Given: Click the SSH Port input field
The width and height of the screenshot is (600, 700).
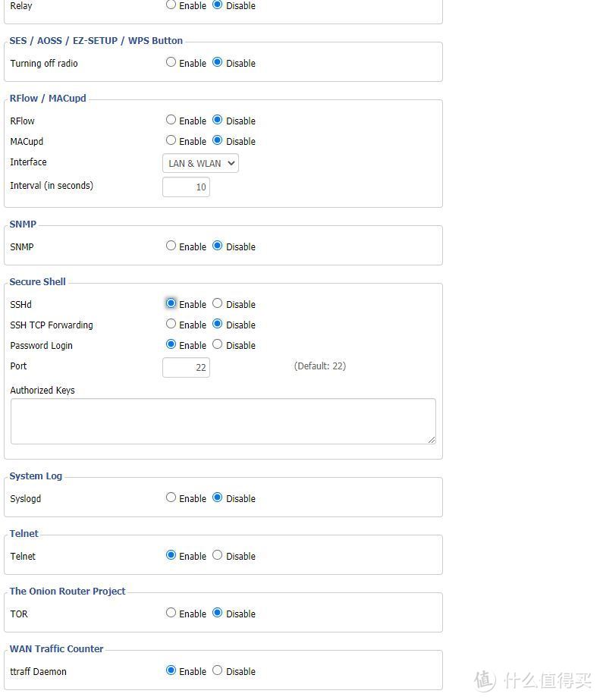Looking at the screenshot, I should tap(186, 367).
